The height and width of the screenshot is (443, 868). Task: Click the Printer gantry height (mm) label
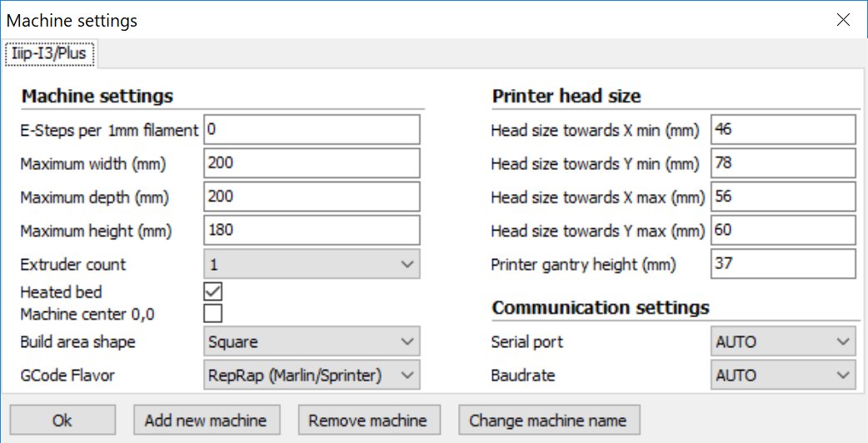pos(583,264)
